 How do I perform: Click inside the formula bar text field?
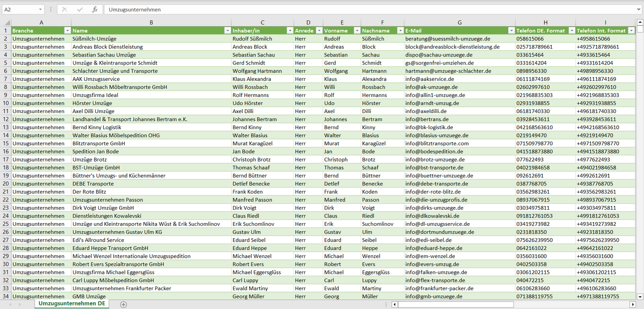click(x=357, y=9)
